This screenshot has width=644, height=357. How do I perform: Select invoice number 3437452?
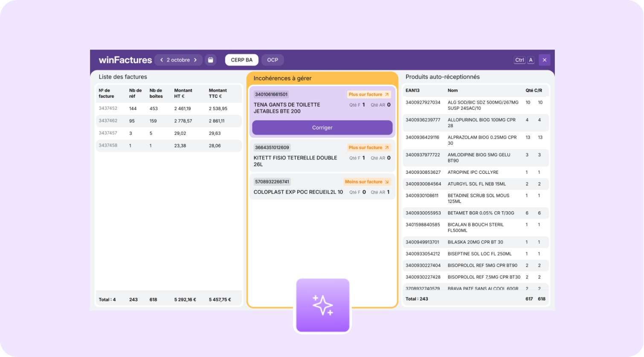coord(108,108)
